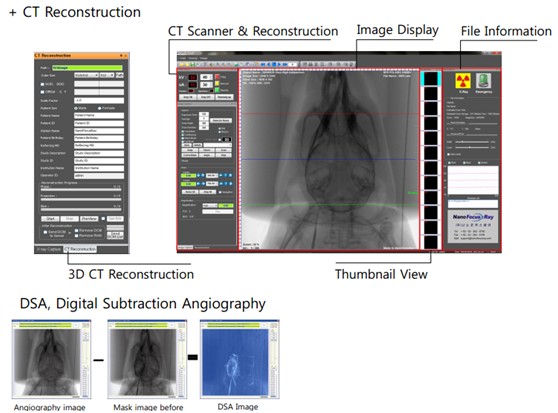
Task: Open the Magnification combo box
Action: [210, 206]
